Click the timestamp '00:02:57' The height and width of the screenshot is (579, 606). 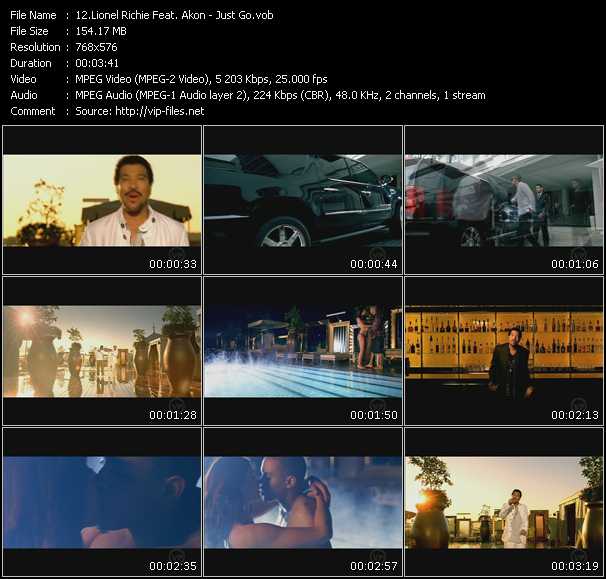pyautogui.click(x=374, y=566)
